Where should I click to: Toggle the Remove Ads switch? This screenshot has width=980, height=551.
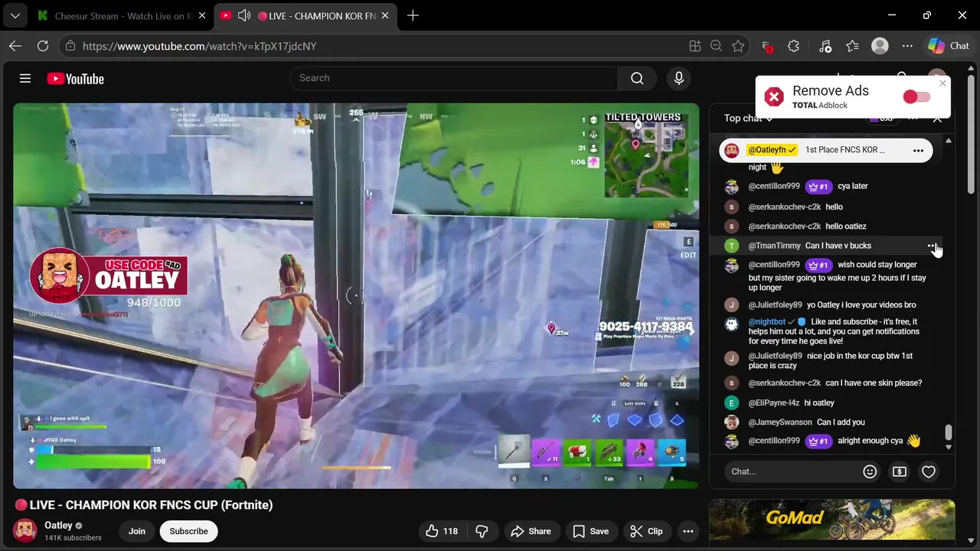pyautogui.click(x=916, y=96)
